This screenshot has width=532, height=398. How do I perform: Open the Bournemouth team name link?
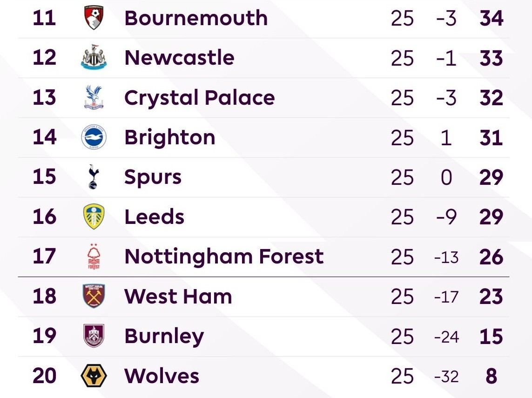196,18
